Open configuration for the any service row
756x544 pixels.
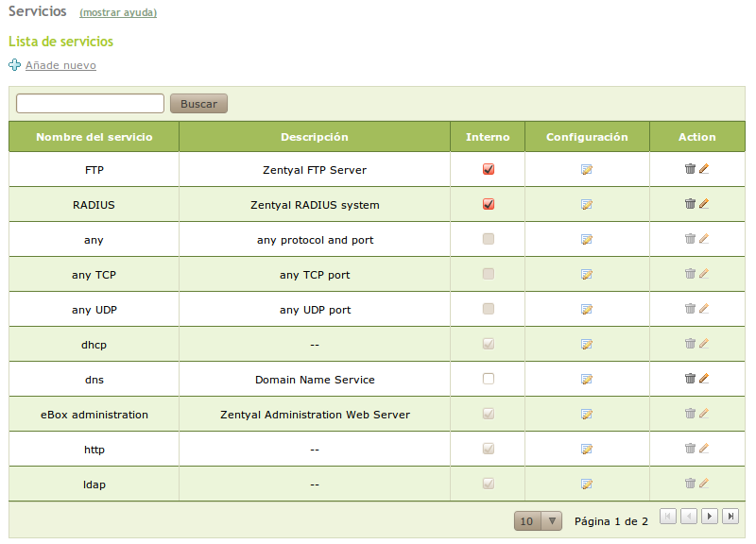click(587, 240)
